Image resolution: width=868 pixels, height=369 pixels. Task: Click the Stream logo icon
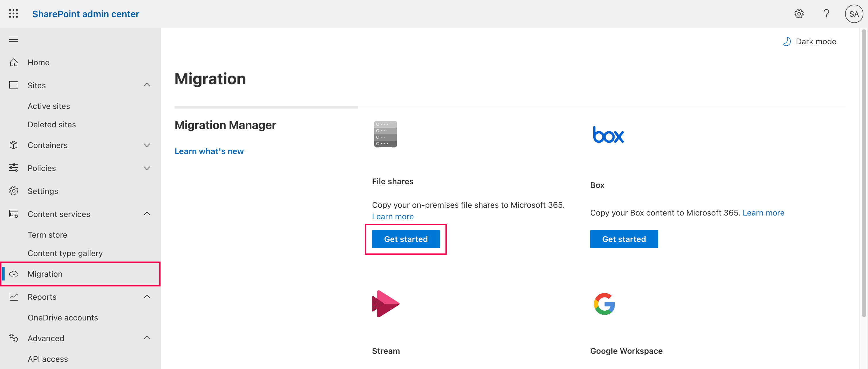(x=385, y=303)
